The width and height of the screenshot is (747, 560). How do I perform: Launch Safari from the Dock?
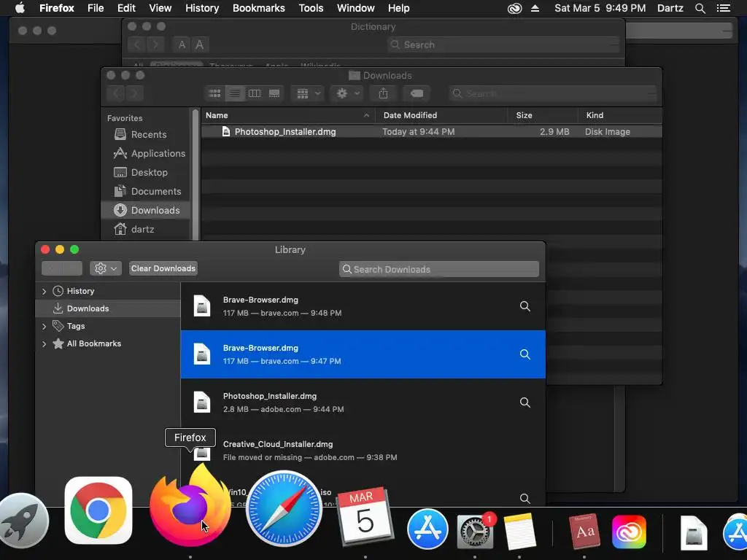pyautogui.click(x=284, y=508)
